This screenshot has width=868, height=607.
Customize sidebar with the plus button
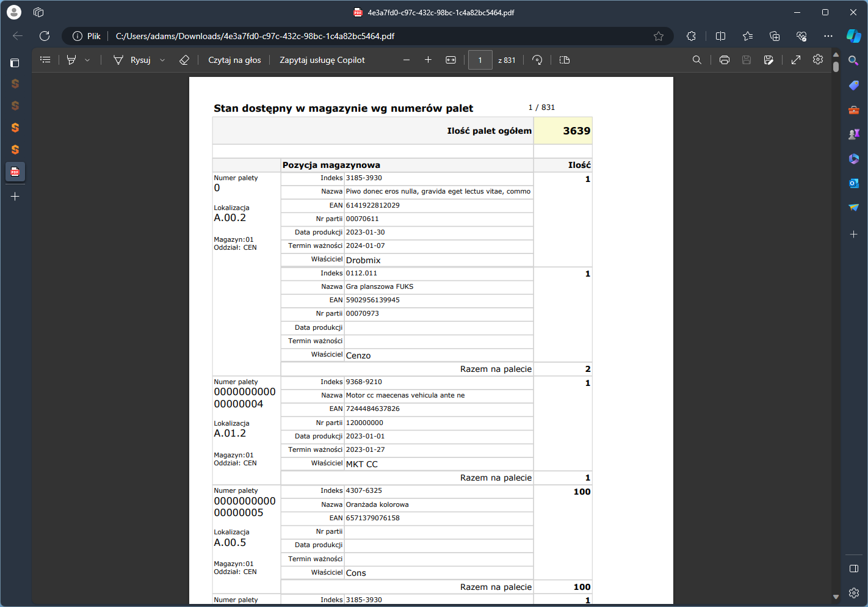854,234
